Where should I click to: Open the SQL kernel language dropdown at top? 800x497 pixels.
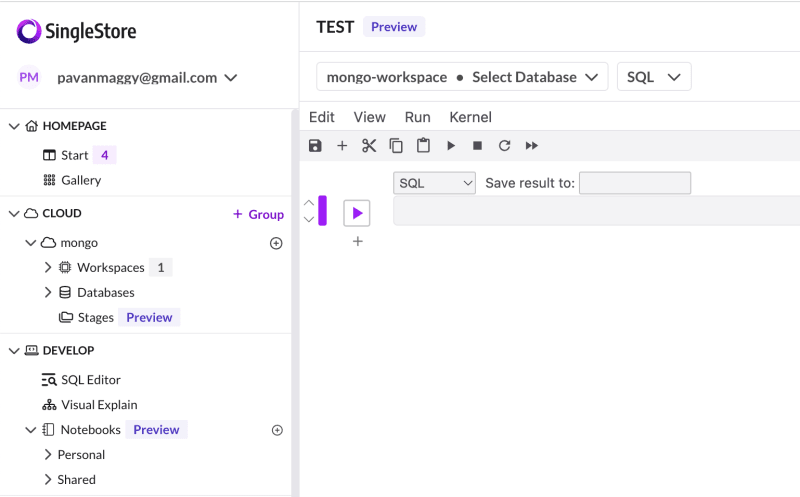(654, 77)
